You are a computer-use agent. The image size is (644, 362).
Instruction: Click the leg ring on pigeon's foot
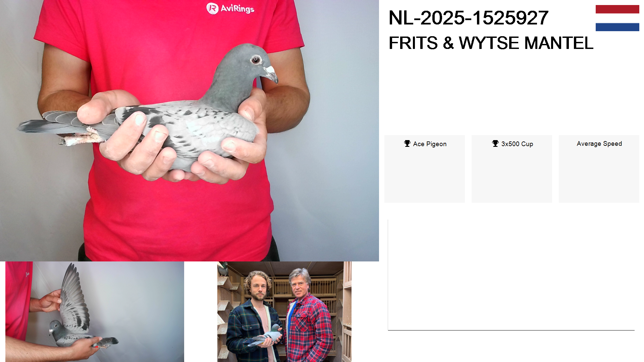click(x=90, y=130)
